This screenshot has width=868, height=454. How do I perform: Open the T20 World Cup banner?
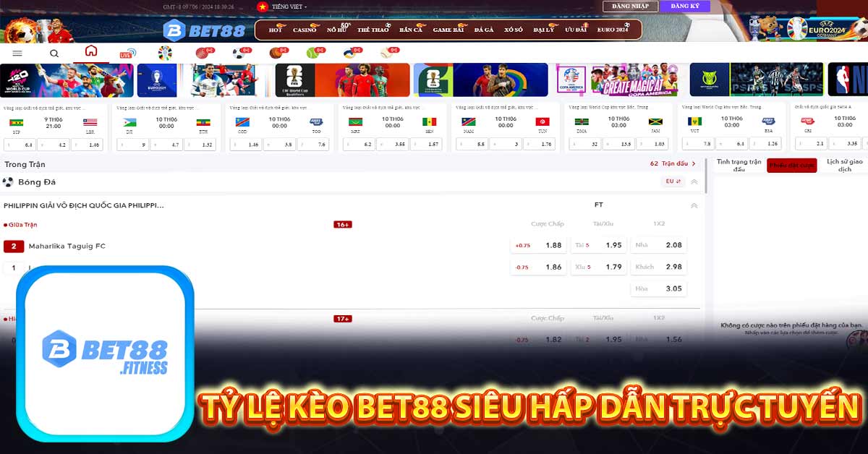(67, 80)
